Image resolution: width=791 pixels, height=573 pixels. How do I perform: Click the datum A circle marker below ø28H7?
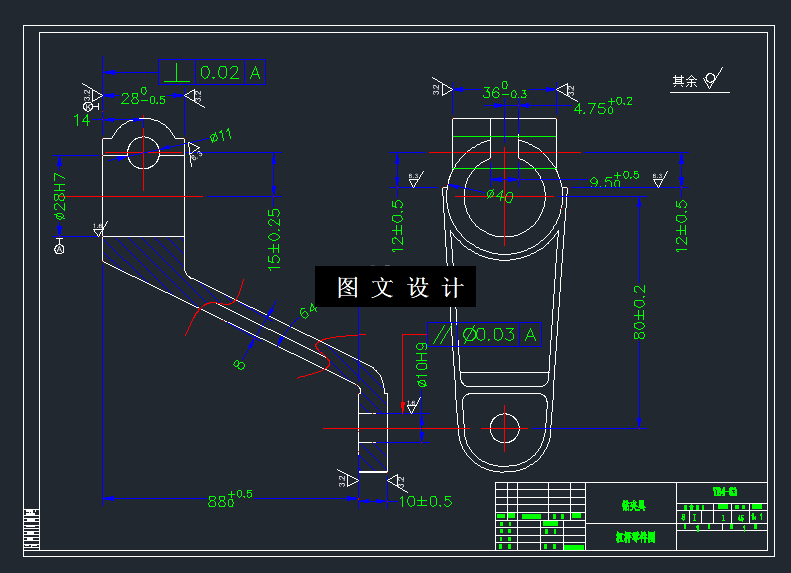pyautogui.click(x=59, y=249)
